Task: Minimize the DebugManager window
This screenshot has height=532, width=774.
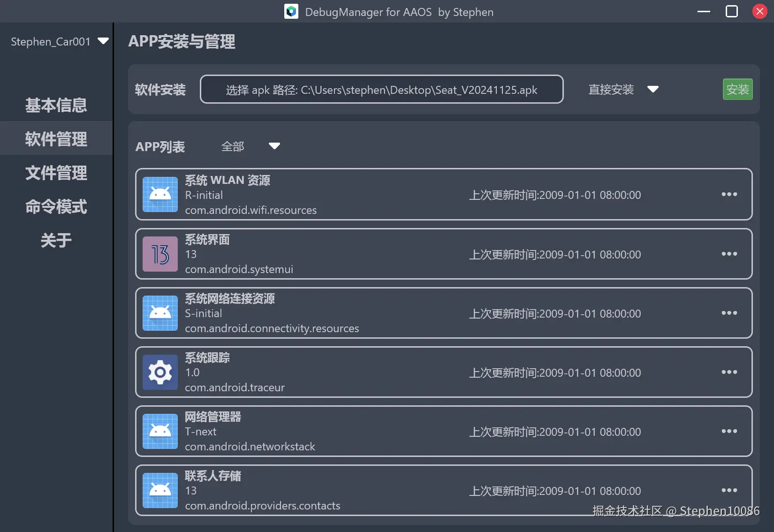Action: [x=704, y=11]
